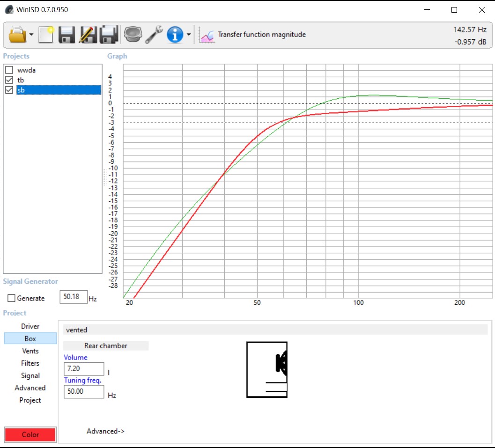Click the splitter handle left of graph

click(105, 177)
